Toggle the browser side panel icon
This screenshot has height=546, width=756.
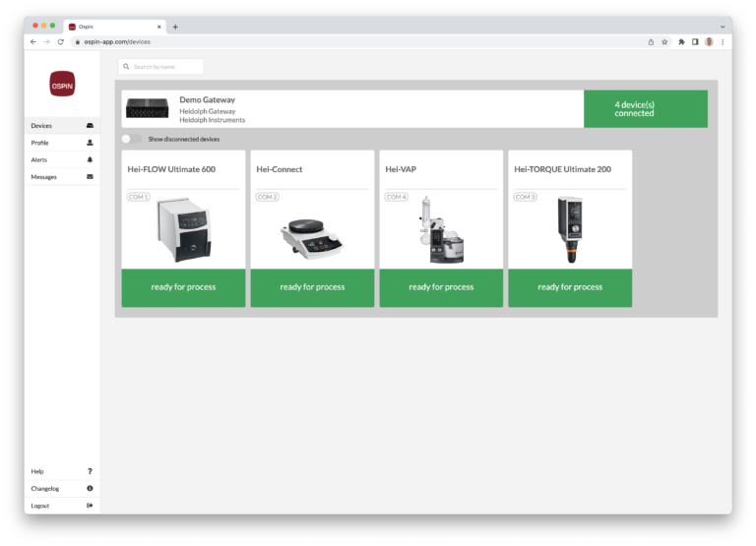[695, 42]
